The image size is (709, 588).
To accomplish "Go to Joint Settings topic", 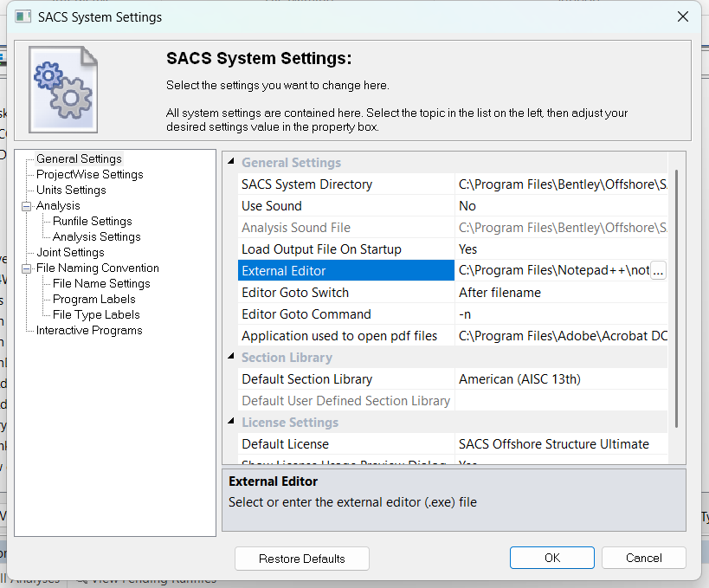I will tap(70, 252).
